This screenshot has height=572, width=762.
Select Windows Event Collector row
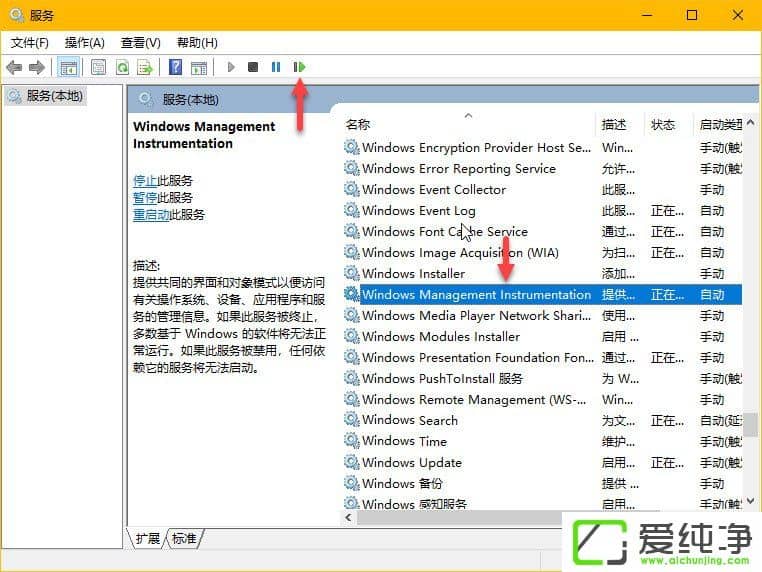click(x=543, y=190)
